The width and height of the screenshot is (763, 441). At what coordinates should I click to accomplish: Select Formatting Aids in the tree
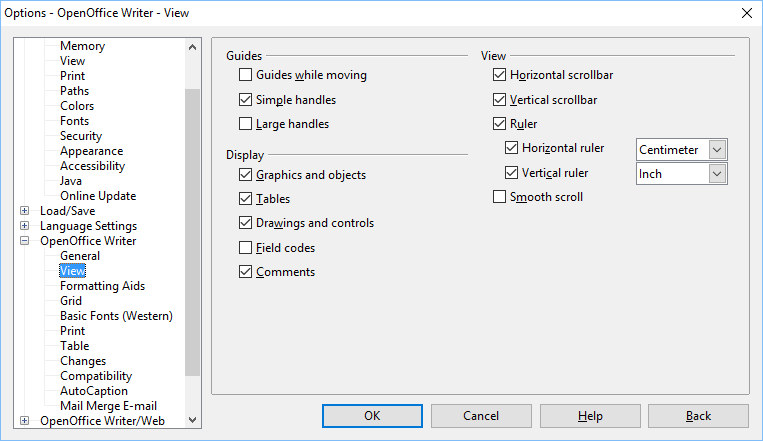click(x=102, y=286)
